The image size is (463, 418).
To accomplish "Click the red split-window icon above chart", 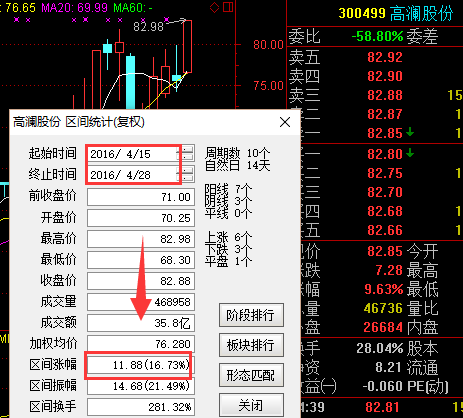I will click(228, 7).
